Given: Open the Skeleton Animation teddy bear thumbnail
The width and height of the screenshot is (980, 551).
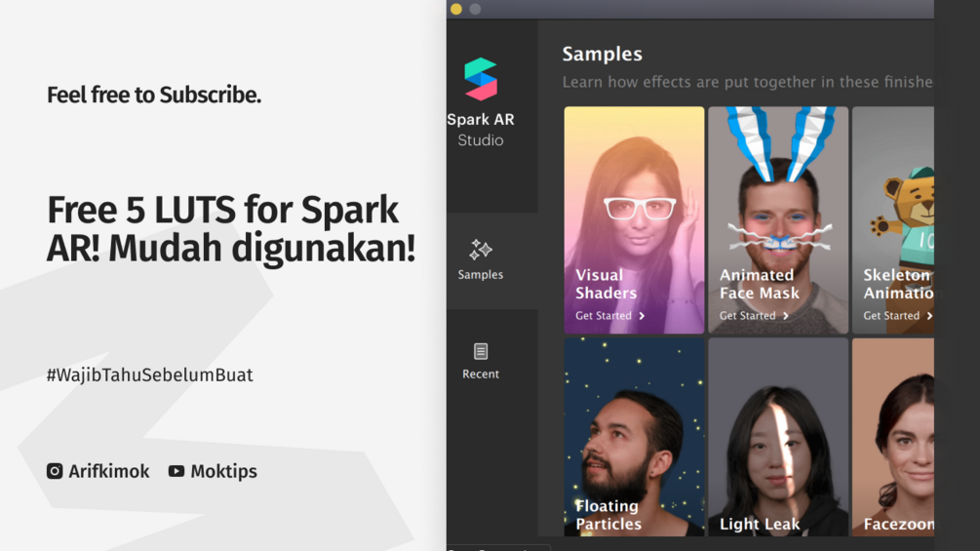Looking at the screenshot, I should pyautogui.click(x=893, y=219).
